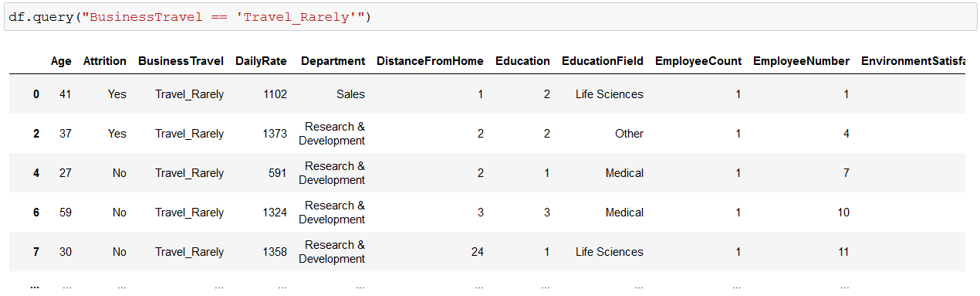
Task: Select the EmployeeCount column header
Action: pyautogui.click(x=698, y=61)
